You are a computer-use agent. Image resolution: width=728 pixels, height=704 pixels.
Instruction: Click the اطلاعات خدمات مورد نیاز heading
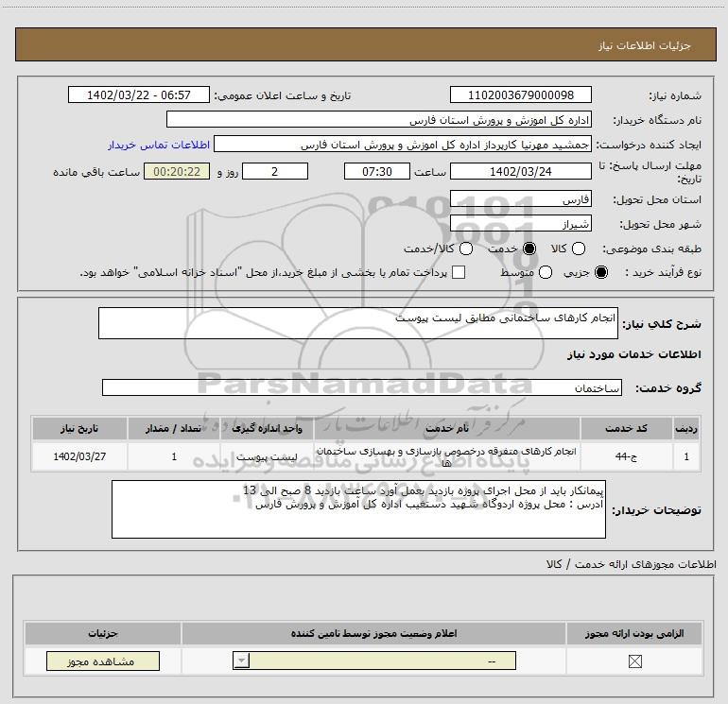coord(633,354)
